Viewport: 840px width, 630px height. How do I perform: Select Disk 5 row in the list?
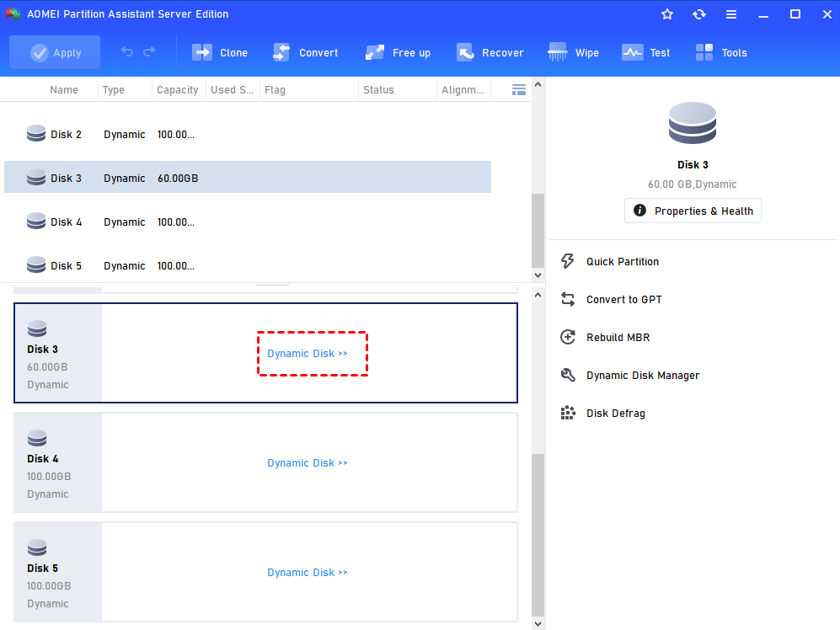pos(248,265)
